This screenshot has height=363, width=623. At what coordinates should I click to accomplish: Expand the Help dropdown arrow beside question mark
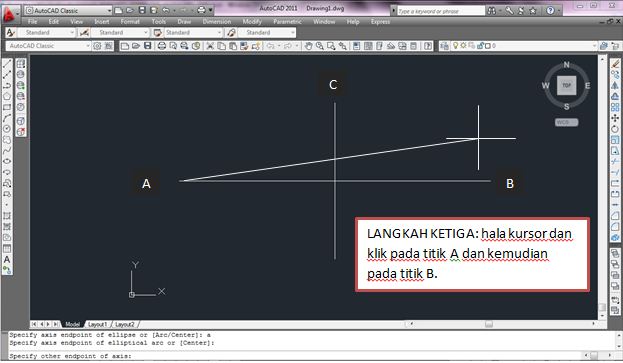[x=558, y=11]
